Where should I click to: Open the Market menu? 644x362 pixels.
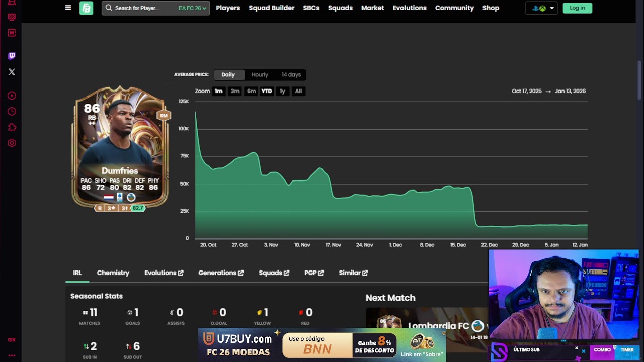(373, 8)
